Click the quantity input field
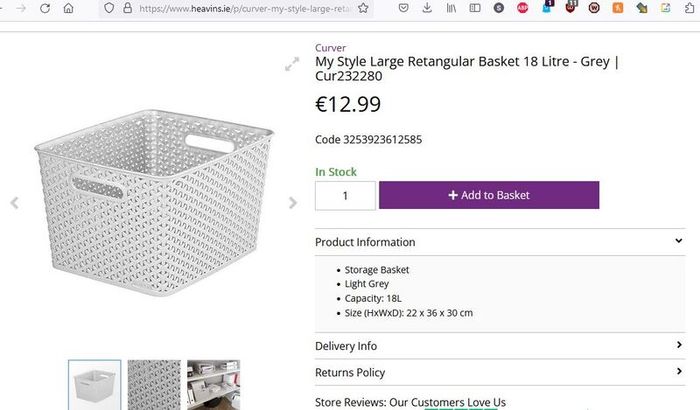This screenshot has width=700, height=410. click(345, 195)
